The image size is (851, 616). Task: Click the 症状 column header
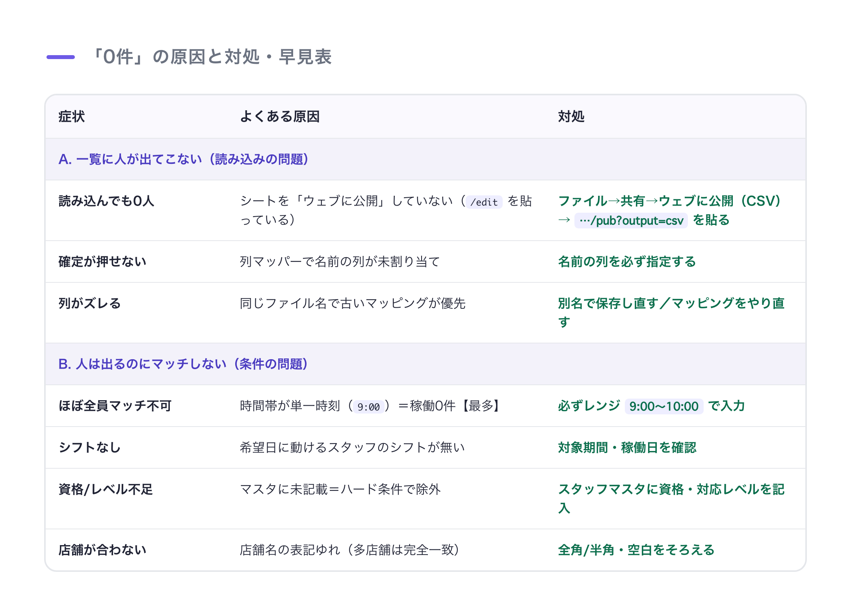click(72, 117)
